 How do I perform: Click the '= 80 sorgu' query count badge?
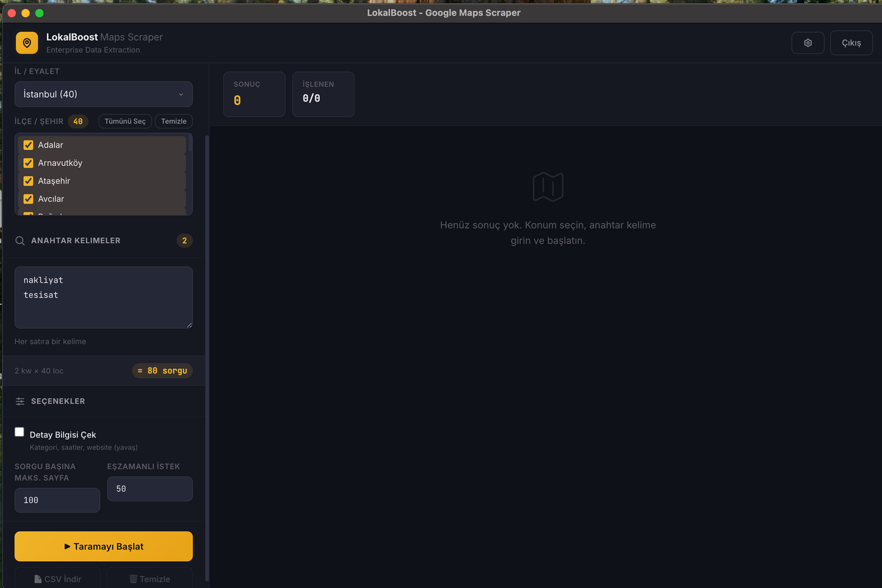162,371
